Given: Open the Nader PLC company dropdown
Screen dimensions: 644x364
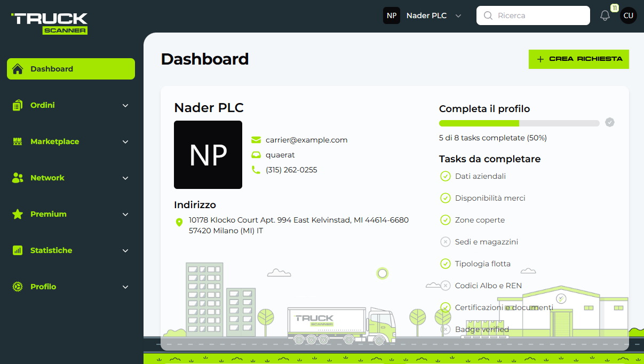Looking at the screenshot, I should pyautogui.click(x=423, y=15).
